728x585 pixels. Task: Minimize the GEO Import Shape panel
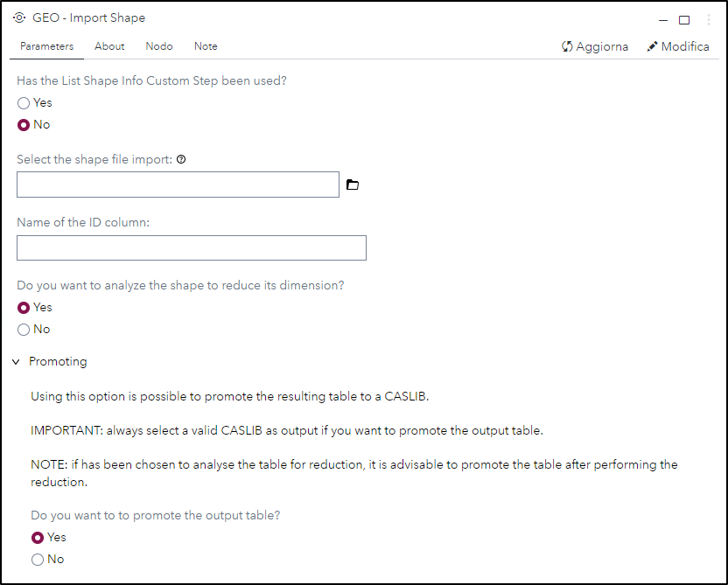(x=663, y=20)
